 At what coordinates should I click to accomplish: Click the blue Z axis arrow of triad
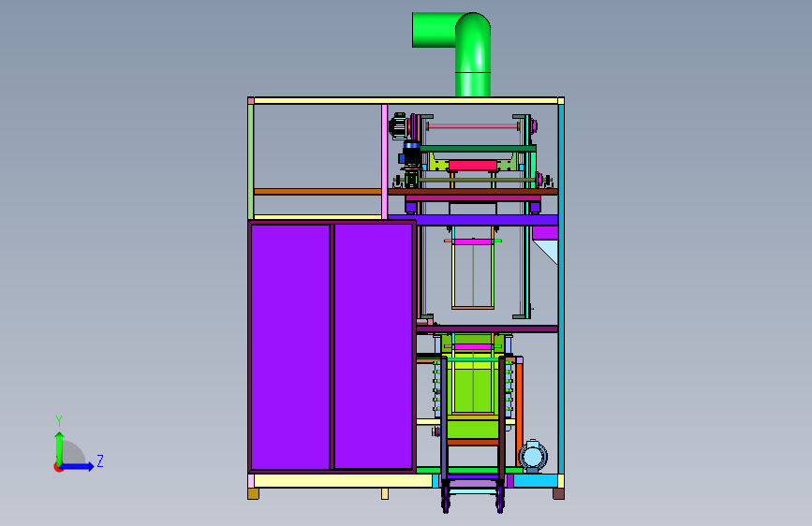tap(78, 466)
